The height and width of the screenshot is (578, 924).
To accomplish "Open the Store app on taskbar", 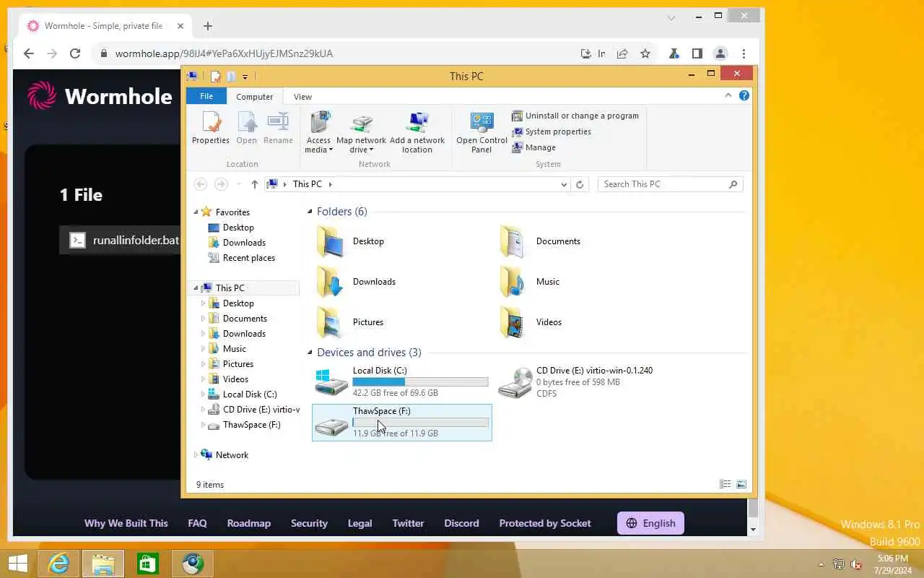I will [147, 564].
